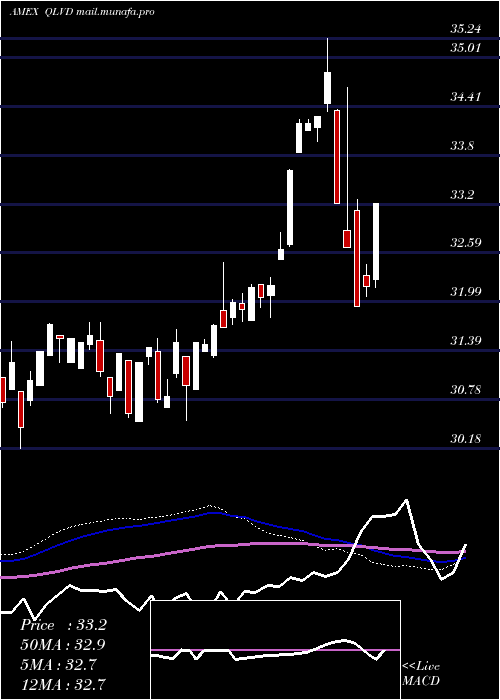500x700 pixels.
Task: Click the <<Live MACD label
Action: (421, 673)
